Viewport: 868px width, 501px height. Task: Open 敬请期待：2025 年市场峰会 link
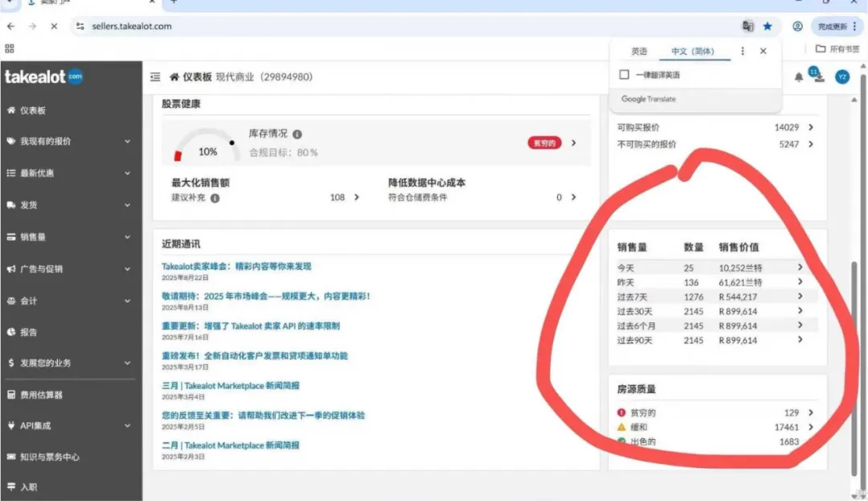[x=266, y=296]
